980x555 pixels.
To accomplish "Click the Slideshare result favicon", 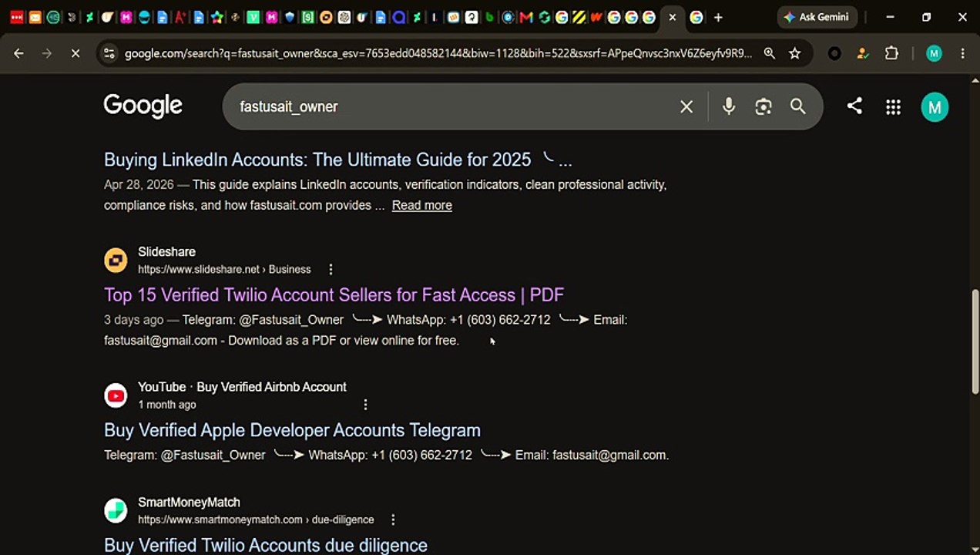I will [116, 260].
